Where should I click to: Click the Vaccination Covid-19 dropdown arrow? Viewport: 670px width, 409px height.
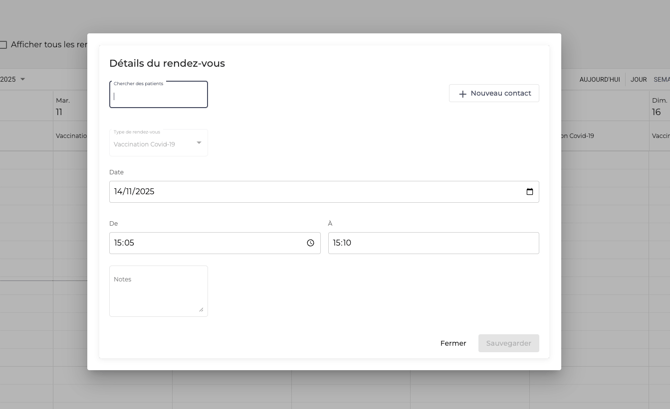(x=199, y=143)
